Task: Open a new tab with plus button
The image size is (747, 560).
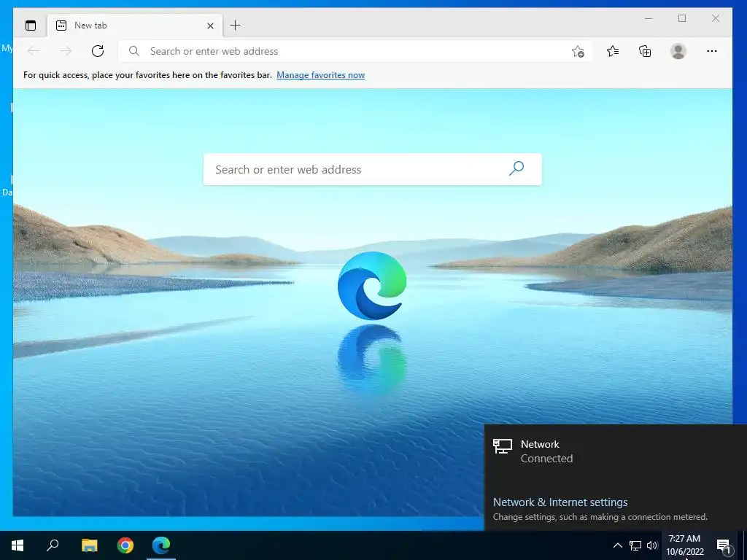Action: tap(236, 26)
